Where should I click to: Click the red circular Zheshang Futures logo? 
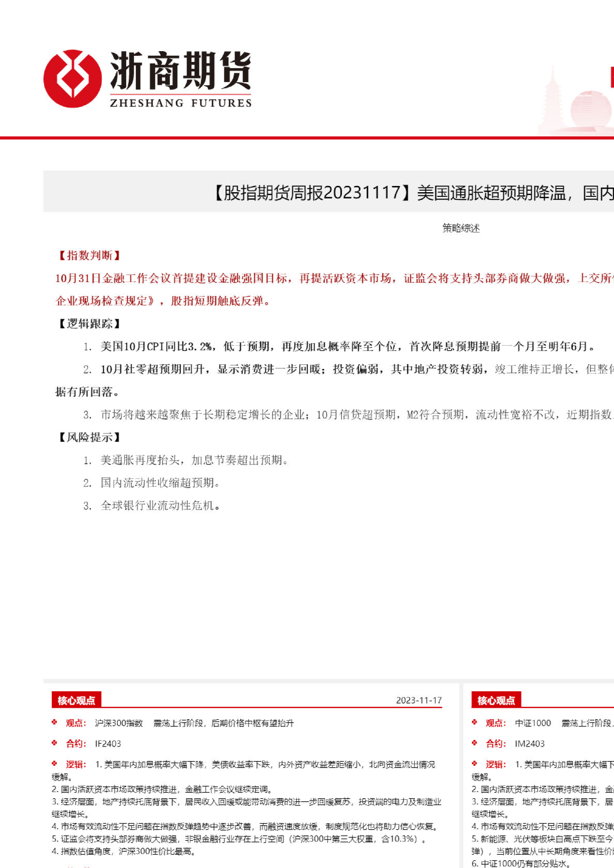[72, 79]
